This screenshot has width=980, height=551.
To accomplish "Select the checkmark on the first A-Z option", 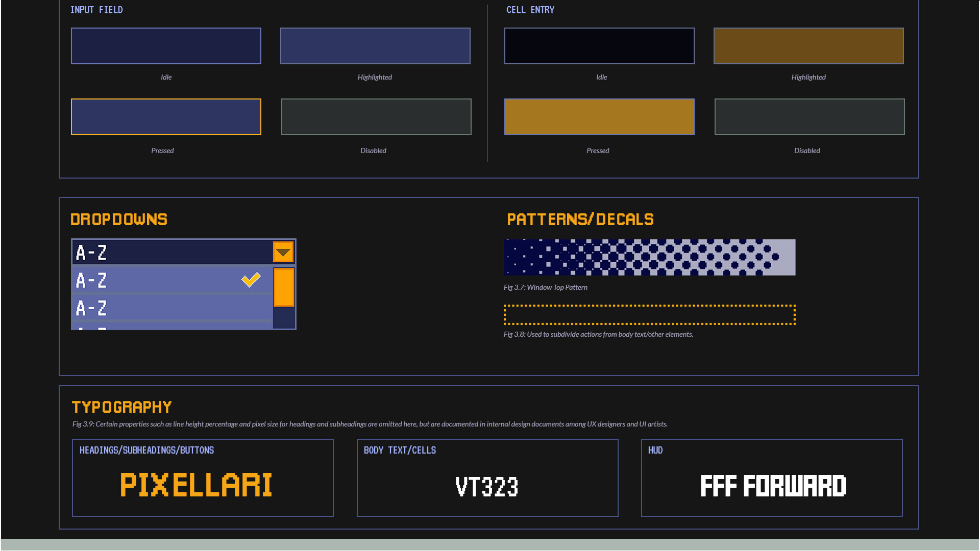I will 250,280.
